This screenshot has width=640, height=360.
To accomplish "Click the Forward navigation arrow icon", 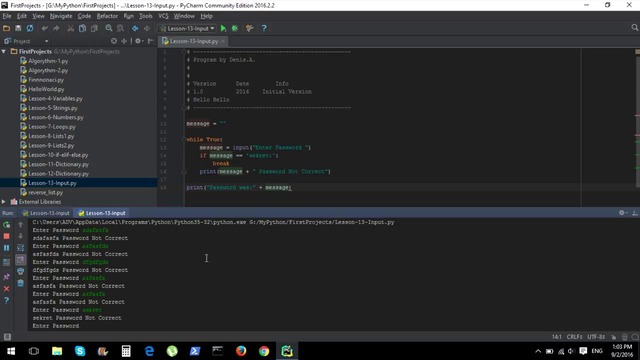I will (147, 28).
